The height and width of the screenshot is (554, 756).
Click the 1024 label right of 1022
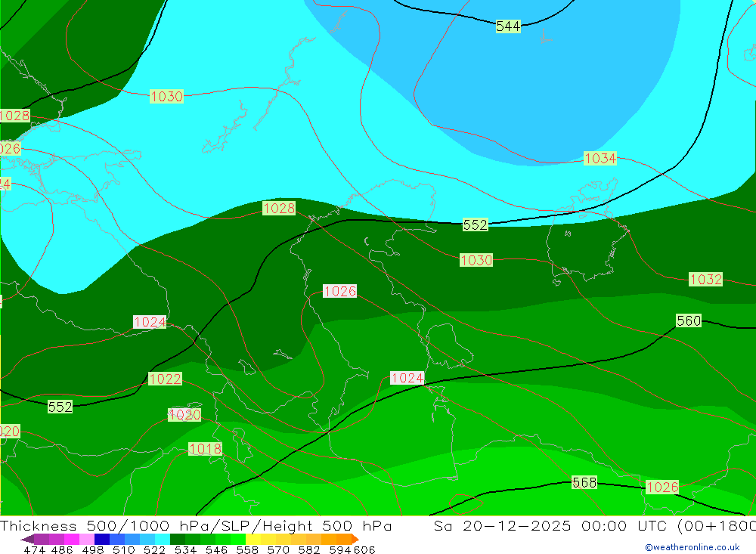407,378
